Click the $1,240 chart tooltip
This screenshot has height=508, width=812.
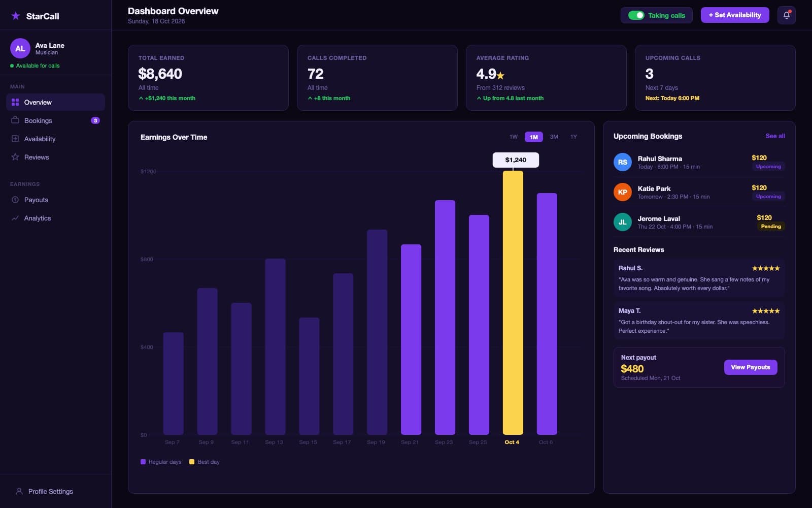(516, 160)
